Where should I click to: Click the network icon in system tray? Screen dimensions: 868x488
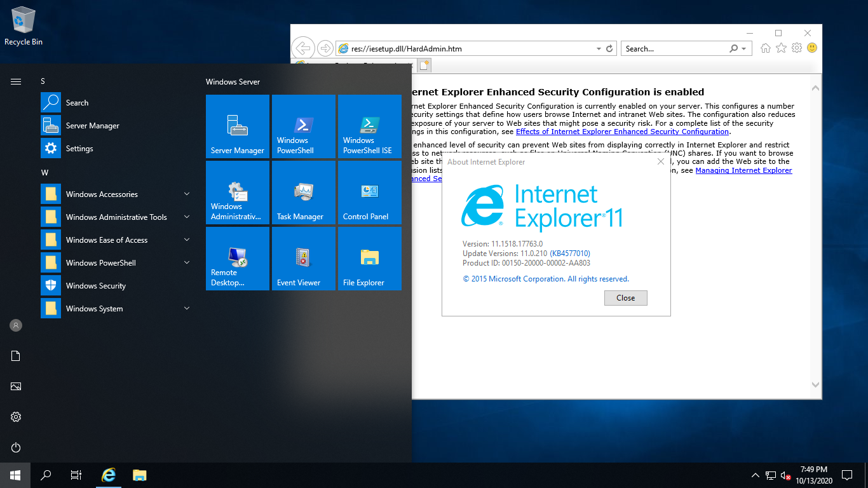[771, 475]
